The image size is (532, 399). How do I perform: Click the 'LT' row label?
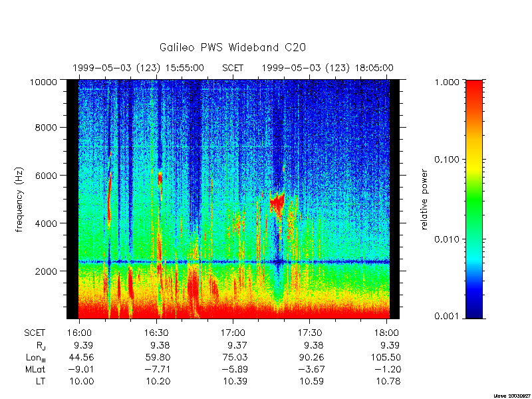[41, 381]
